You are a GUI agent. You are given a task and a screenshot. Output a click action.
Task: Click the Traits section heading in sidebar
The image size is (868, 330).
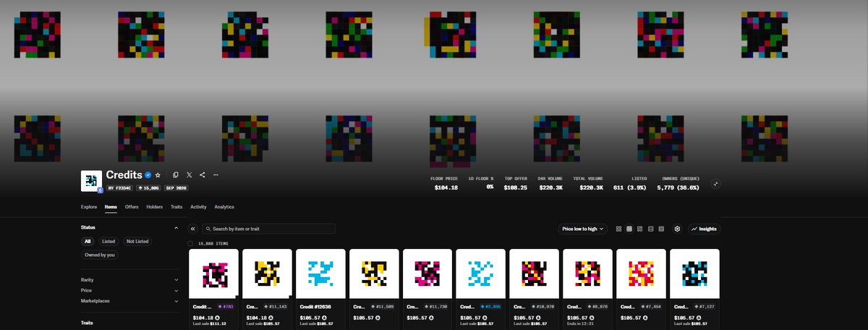[88, 323]
